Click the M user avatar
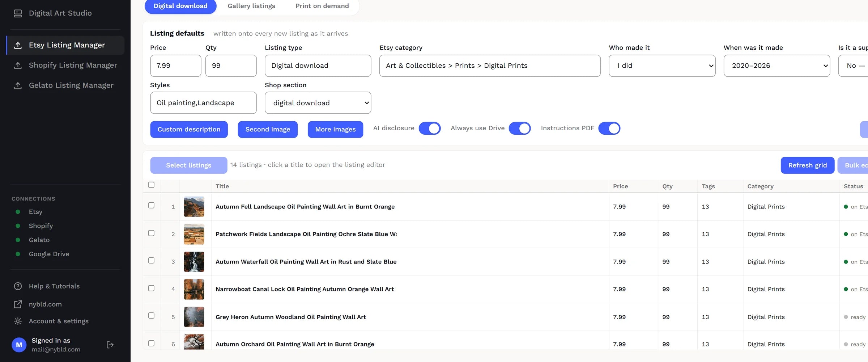The image size is (868, 362). pyautogui.click(x=19, y=345)
